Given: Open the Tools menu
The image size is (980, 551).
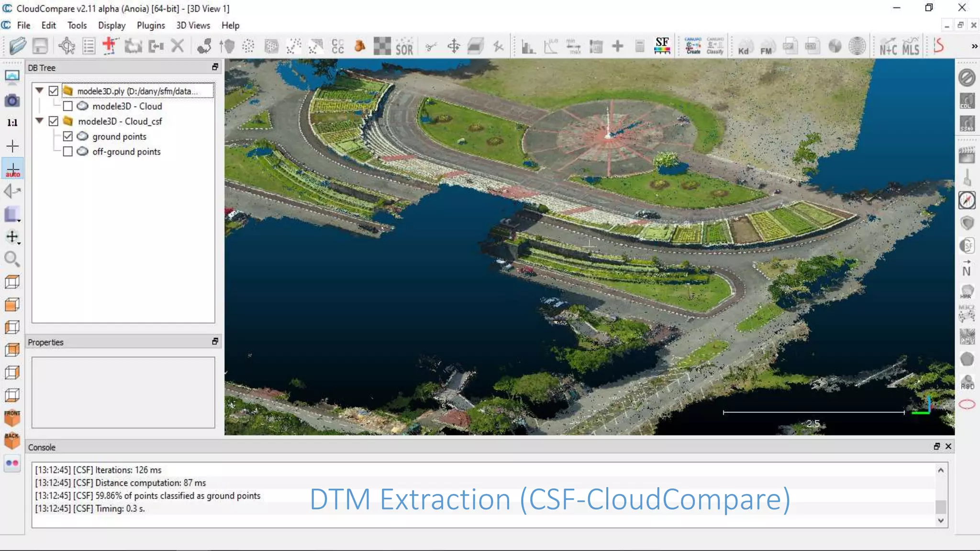Looking at the screenshot, I should pyautogui.click(x=77, y=25).
